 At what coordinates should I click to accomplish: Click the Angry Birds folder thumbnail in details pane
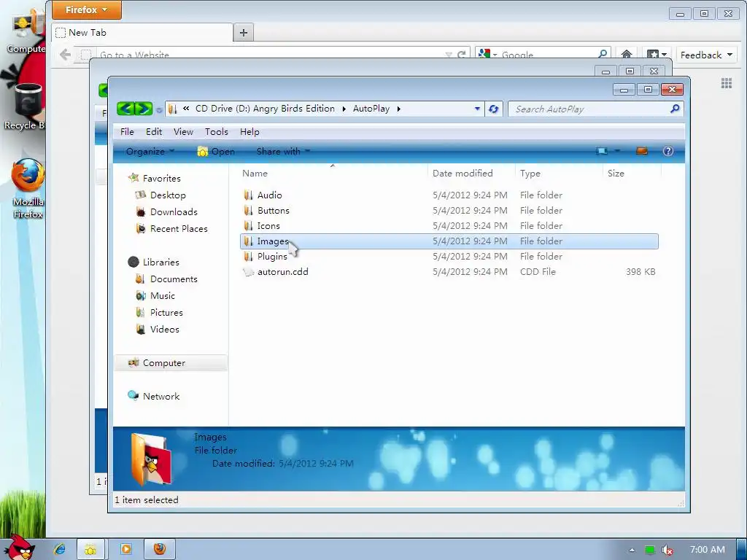(151, 459)
